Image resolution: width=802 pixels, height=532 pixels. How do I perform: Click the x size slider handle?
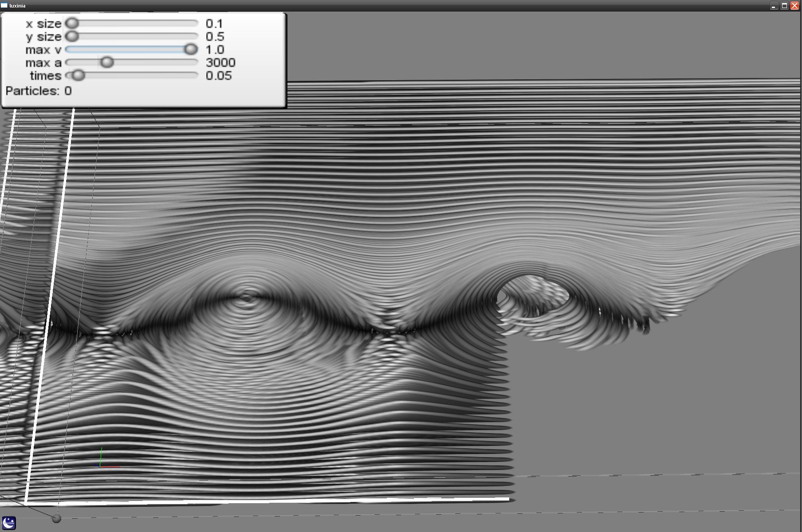pyautogui.click(x=72, y=23)
